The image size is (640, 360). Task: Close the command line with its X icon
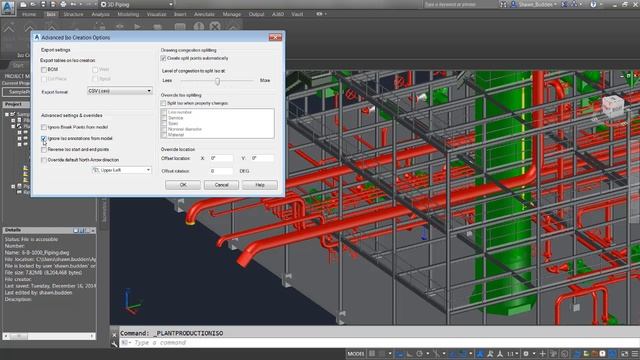coord(114,334)
